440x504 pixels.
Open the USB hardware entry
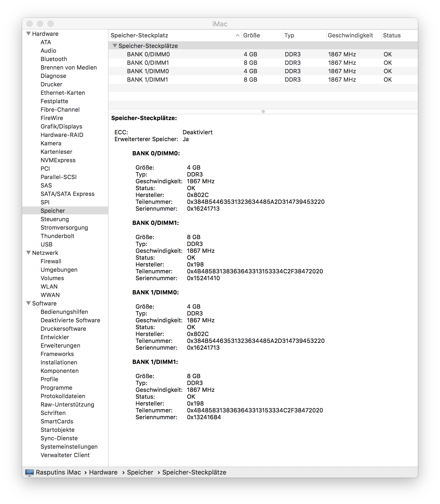pos(46,244)
